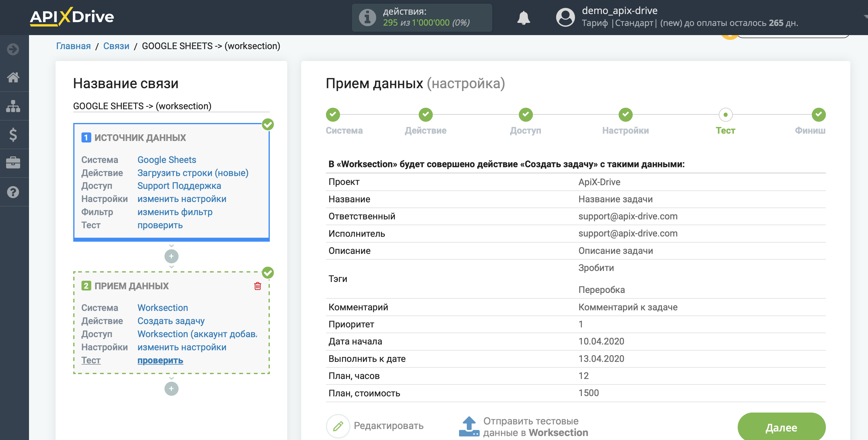
Task: Click the notification bell icon
Action: click(x=523, y=17)
